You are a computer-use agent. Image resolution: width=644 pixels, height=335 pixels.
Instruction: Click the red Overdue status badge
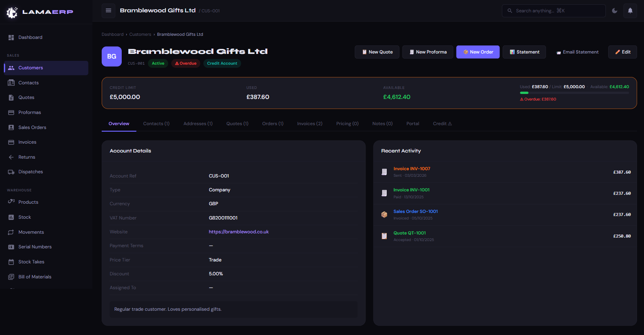pyautogui.click(x=186, y=64)
